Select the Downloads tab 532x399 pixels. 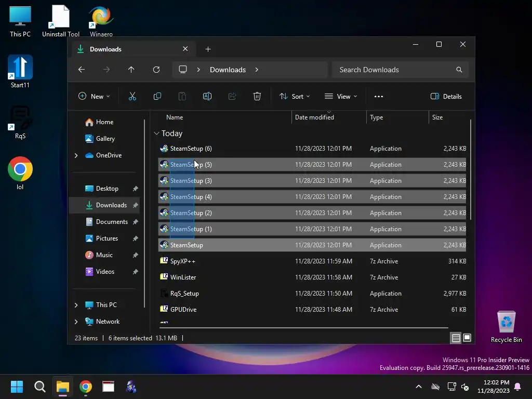pyautogui.click(x=134, y=49)
